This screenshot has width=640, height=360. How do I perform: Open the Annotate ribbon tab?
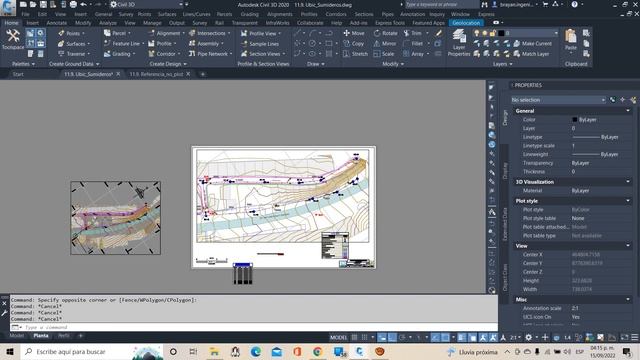(x=56, y=23)
